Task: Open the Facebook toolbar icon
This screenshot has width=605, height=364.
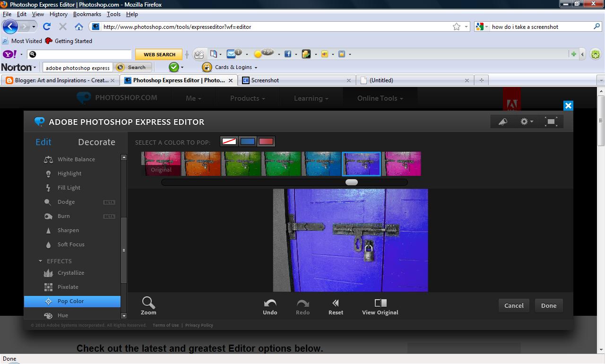Action: tap(287, 54)
